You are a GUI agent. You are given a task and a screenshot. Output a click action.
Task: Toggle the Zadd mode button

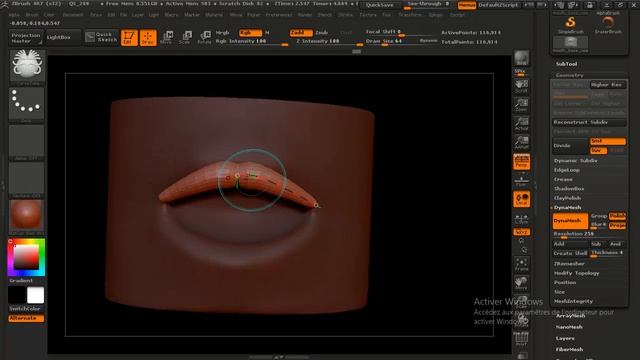(301, 33)
